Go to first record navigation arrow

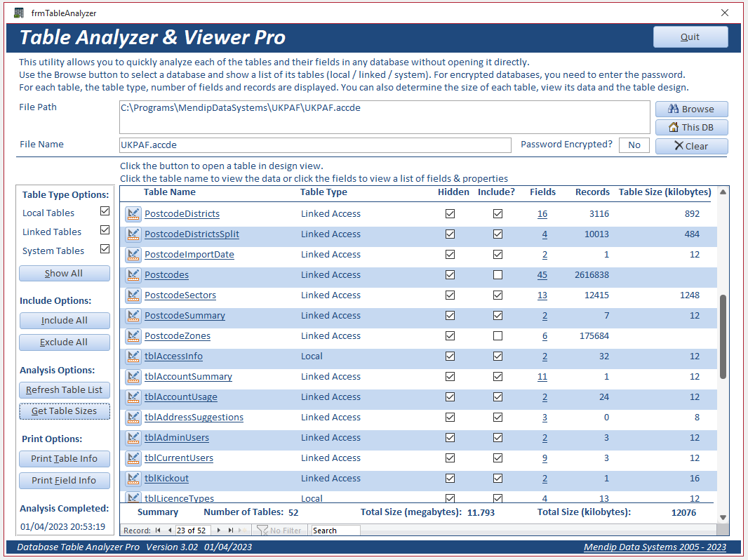[x=158, y=531]
